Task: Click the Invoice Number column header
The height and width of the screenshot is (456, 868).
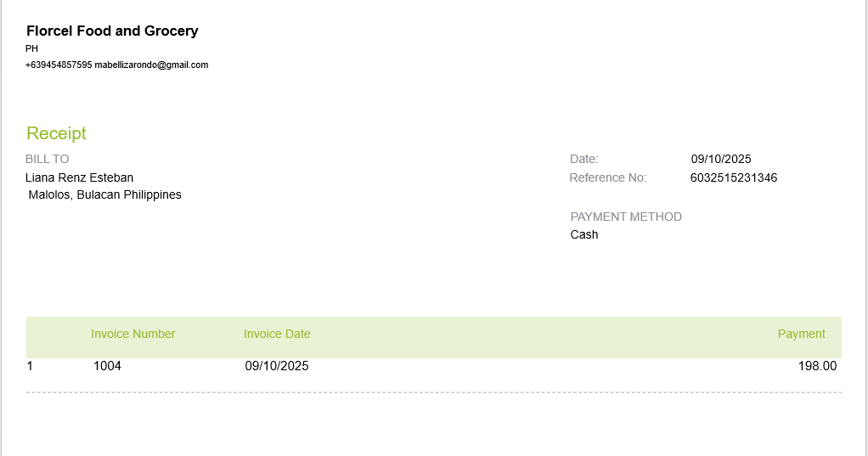Action: tap(133, 334)
